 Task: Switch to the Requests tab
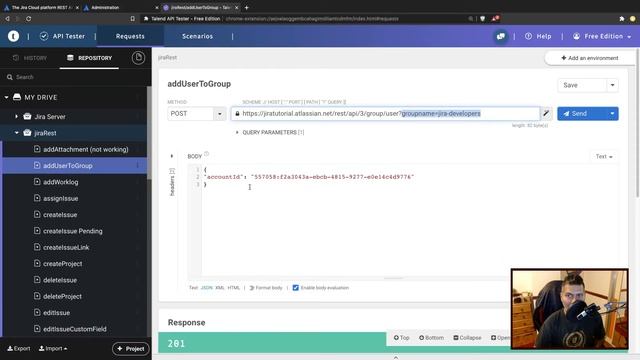(130, 36)
